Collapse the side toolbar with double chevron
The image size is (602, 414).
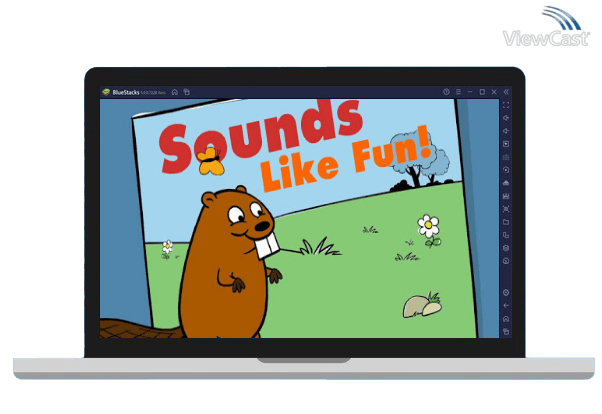coord(506,92)
